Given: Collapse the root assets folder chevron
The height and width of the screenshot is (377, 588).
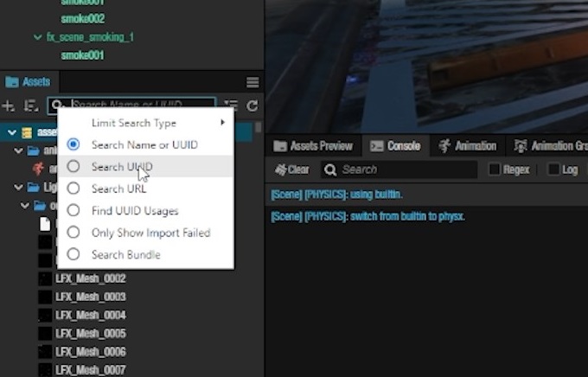Looking at the screenshot, I should pos(12,132).
